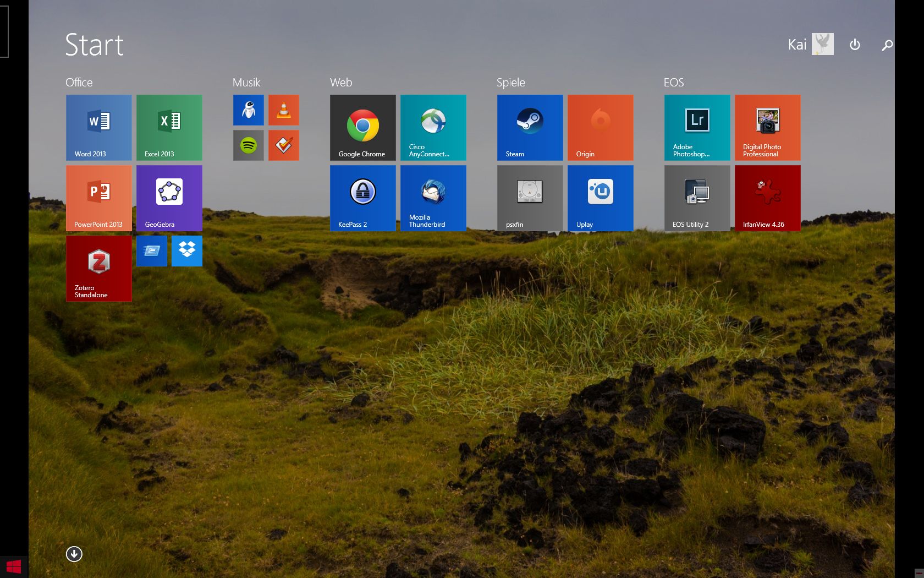This screenshot has width=924, height=578.
Task: Launch Uplay
Action: tap(601, 198)
